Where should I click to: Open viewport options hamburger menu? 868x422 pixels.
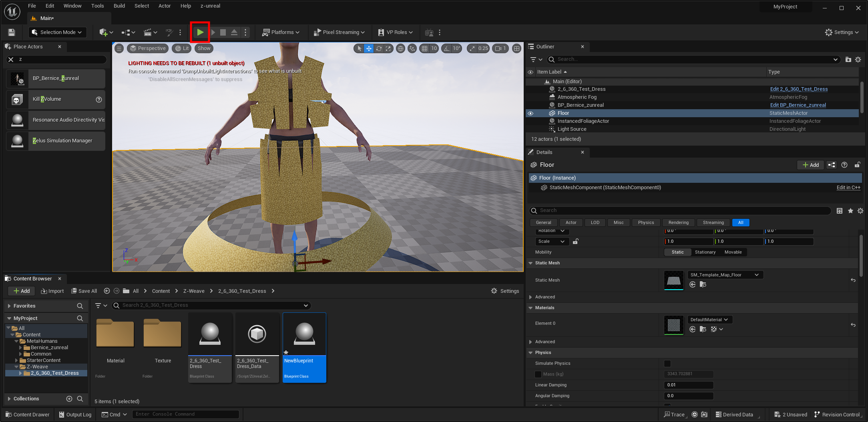point(119,48)
